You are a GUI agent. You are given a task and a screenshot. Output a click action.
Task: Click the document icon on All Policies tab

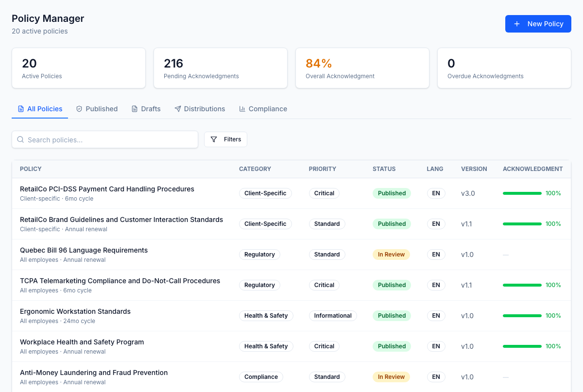[x=21, y=109]
